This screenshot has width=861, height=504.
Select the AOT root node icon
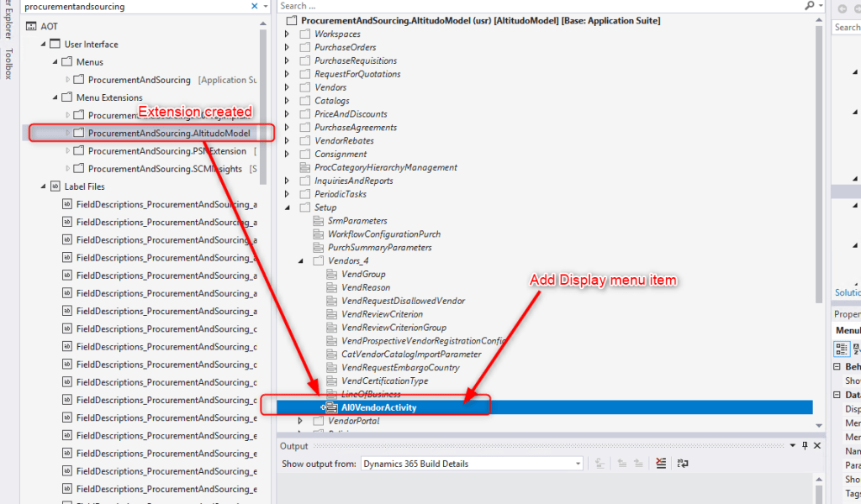(32, 26)
